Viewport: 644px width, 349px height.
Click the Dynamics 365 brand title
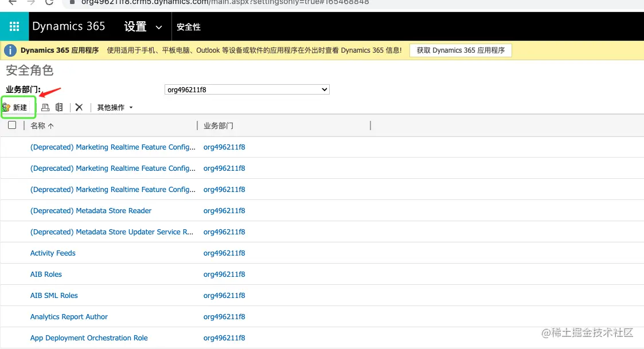[69, 26]
